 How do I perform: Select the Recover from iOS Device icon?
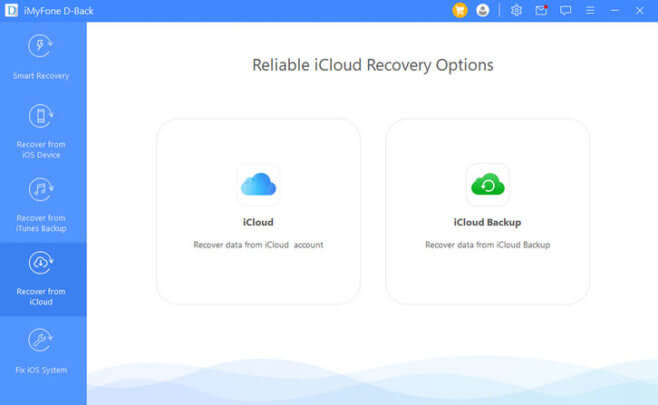[40, 116]
